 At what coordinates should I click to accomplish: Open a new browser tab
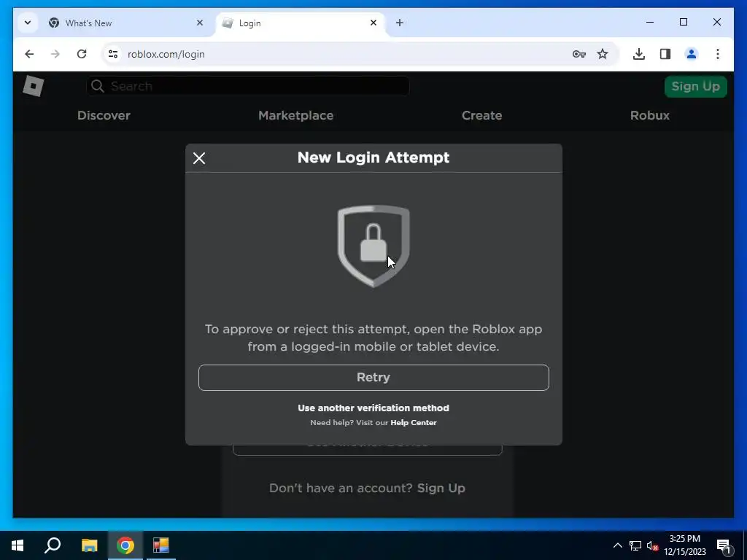[400, 23]
